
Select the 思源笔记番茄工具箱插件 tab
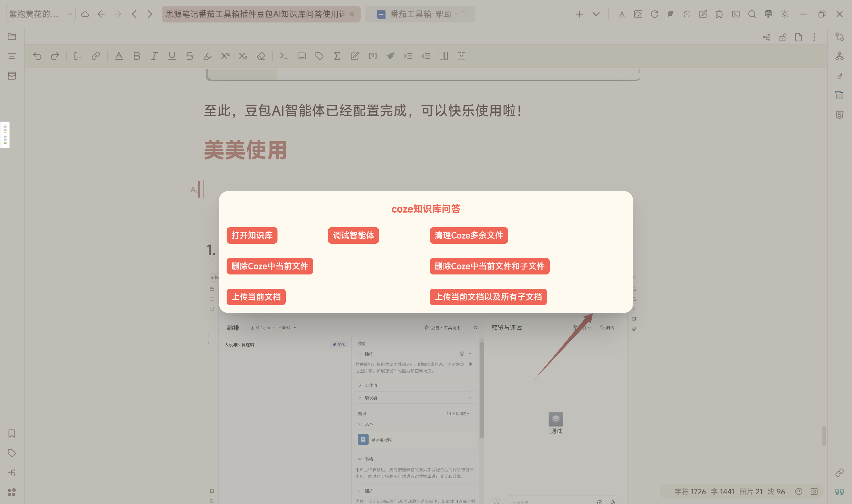coord(255,14)
